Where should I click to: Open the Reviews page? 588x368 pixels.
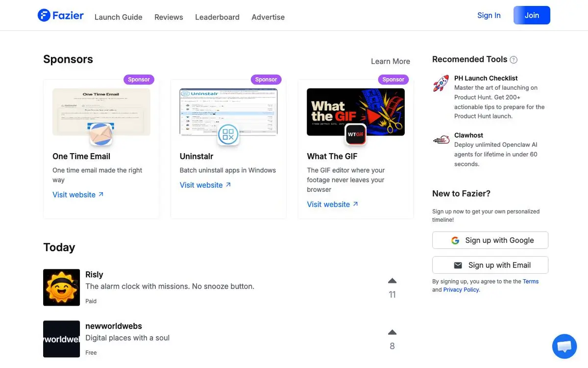(x=169, y=17)
